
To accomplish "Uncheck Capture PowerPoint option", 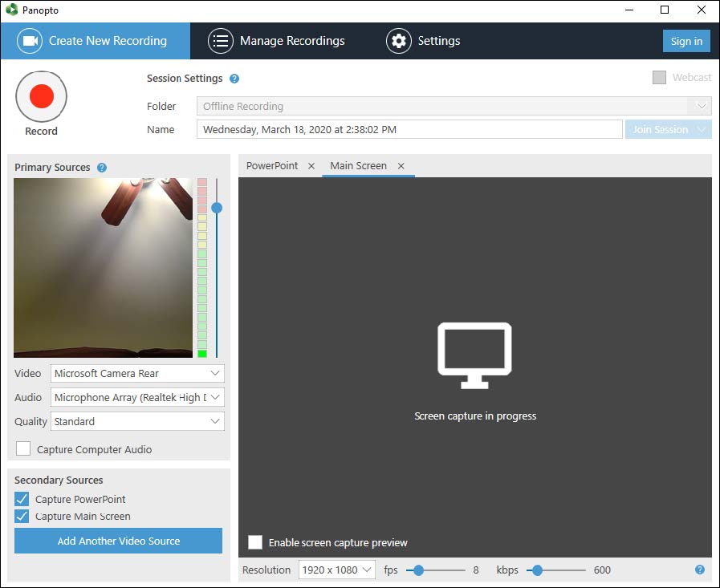I will pos(22,499).
